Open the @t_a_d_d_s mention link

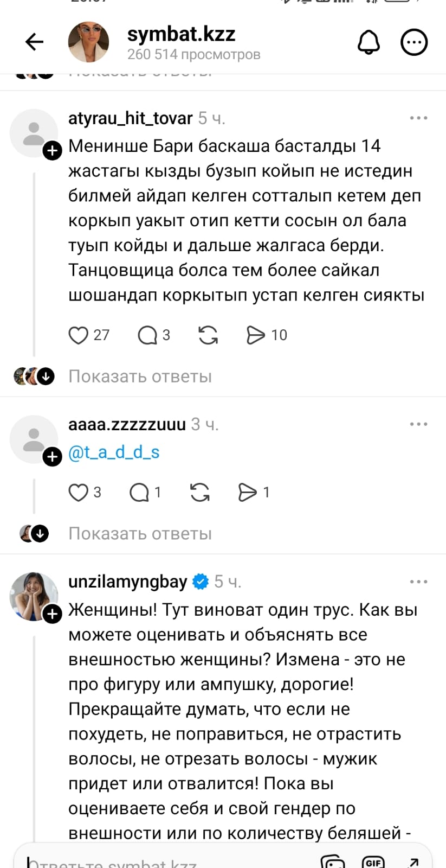click(x=114, y=452)
